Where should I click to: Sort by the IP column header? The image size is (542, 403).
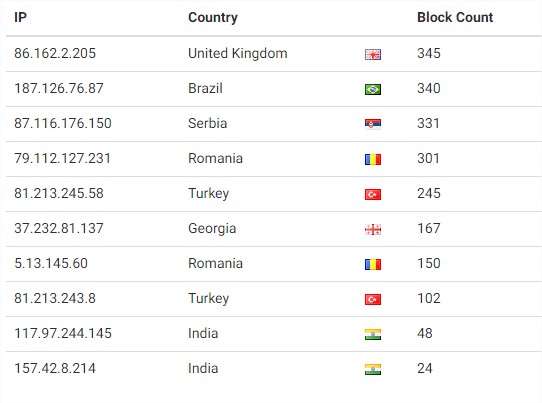click(x=20, y=17)
